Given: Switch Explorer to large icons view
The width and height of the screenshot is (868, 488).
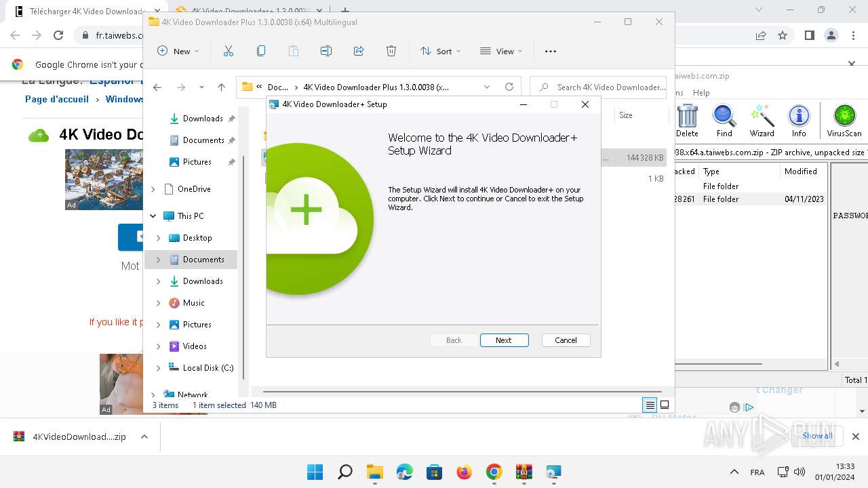Looking at the screenshot, I should (x=665, y=405).
